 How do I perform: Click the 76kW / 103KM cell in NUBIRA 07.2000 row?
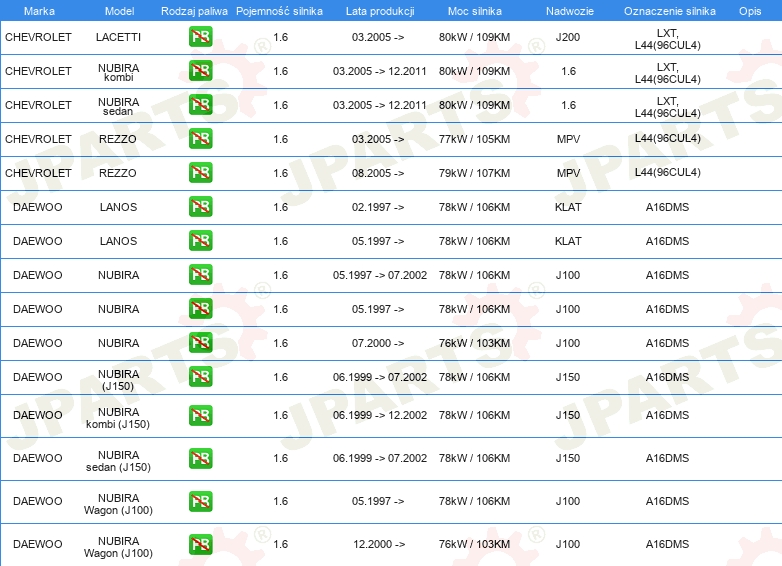tap(474, 343)
